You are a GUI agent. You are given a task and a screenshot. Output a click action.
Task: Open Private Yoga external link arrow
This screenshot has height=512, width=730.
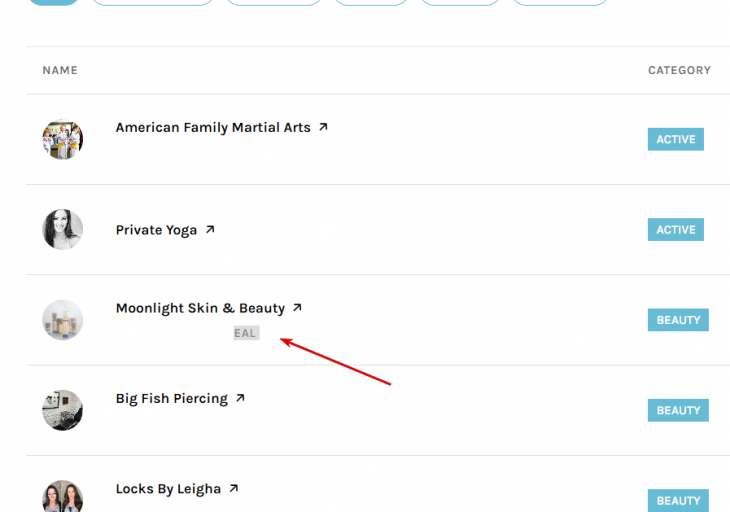(210, 229)
